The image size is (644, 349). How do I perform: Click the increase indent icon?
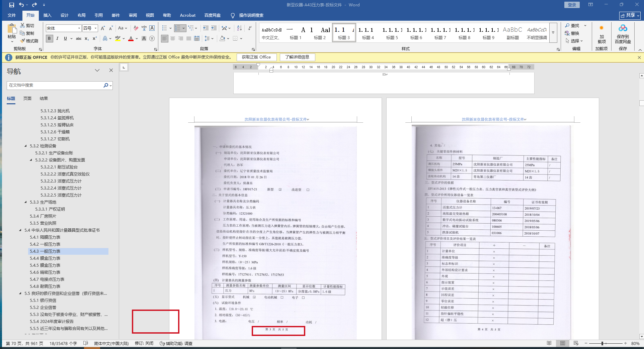point(214,28)
